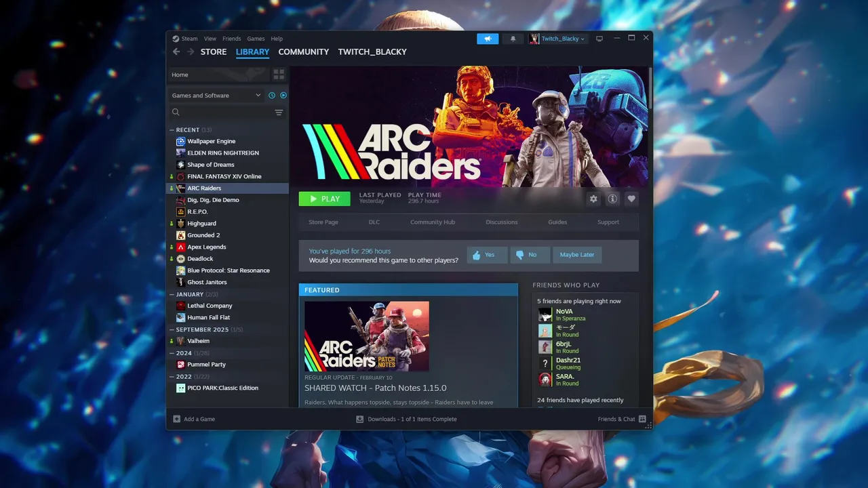Select Maybe Later
The width and height of the screenshot is (868, 488).
577,255
